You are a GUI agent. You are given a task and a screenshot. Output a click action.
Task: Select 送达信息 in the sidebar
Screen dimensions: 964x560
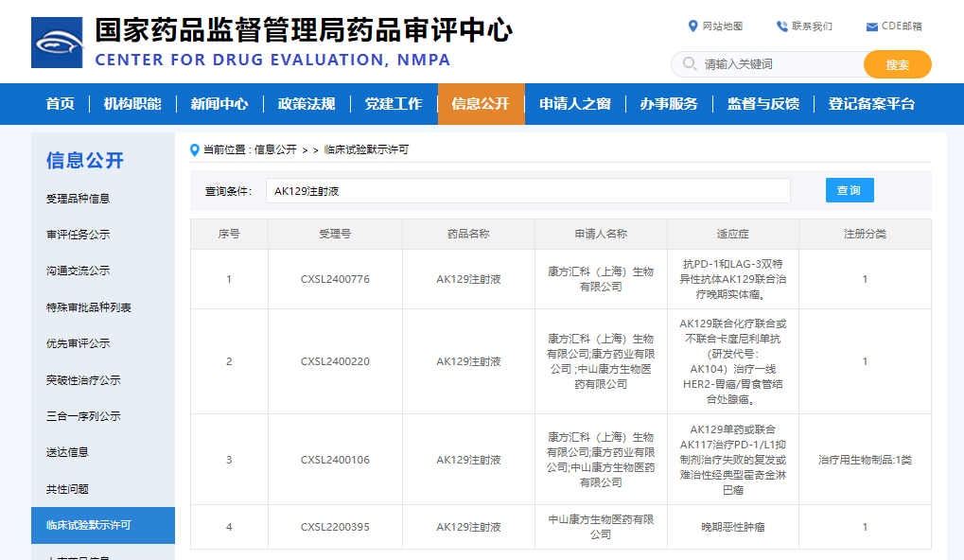[x=68, y=452]
